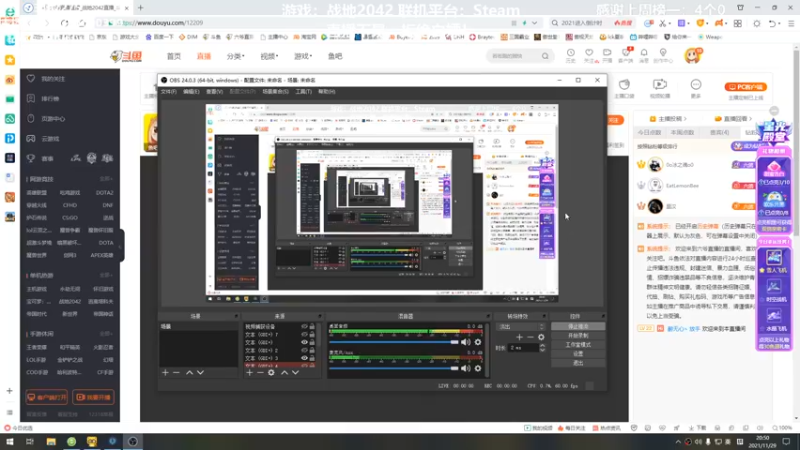Viewport: 800px width, 450px height.
Task: Open File Explorer from taskbar
Action: click(x=51, y=442)
